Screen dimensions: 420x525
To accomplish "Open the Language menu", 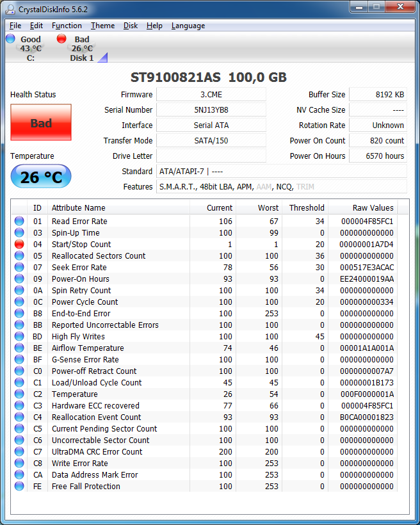I will (188, 26).
